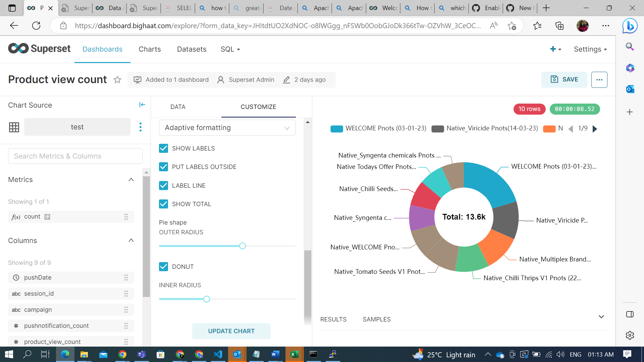Screen dimensions: 644x362
Task: Switch to the DATA tab
Action: click(178, 107)
